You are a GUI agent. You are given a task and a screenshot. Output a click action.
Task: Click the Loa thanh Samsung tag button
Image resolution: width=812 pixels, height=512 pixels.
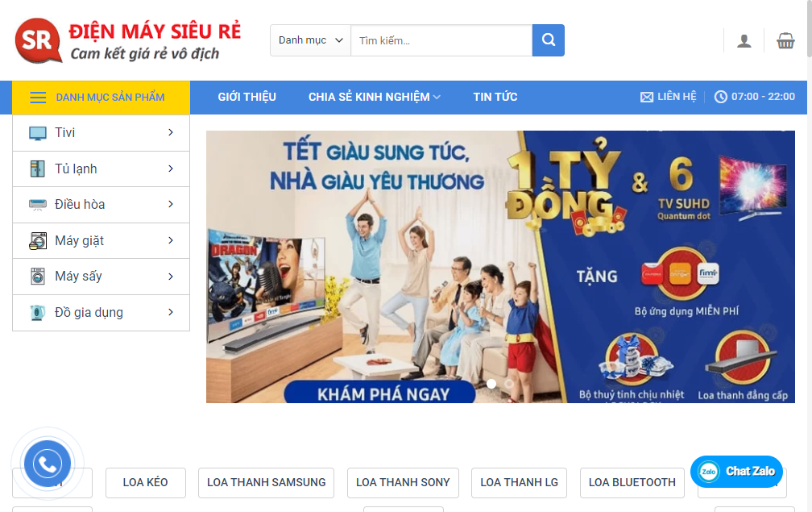pyautogui.click(x=266, y=482)
